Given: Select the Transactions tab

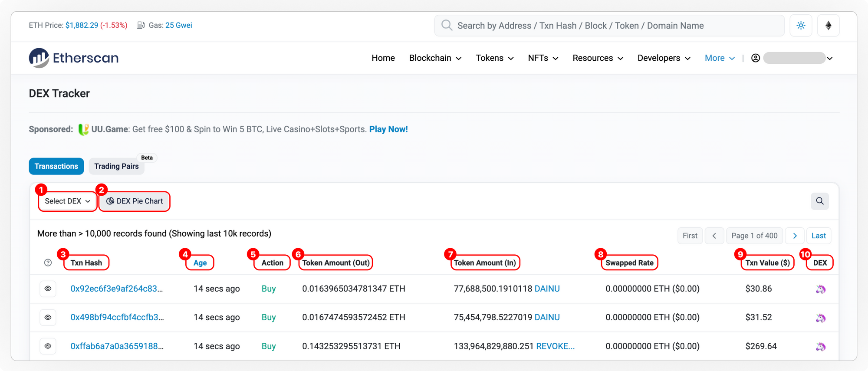Looking at the screenshot, I should tap(56, 166).
